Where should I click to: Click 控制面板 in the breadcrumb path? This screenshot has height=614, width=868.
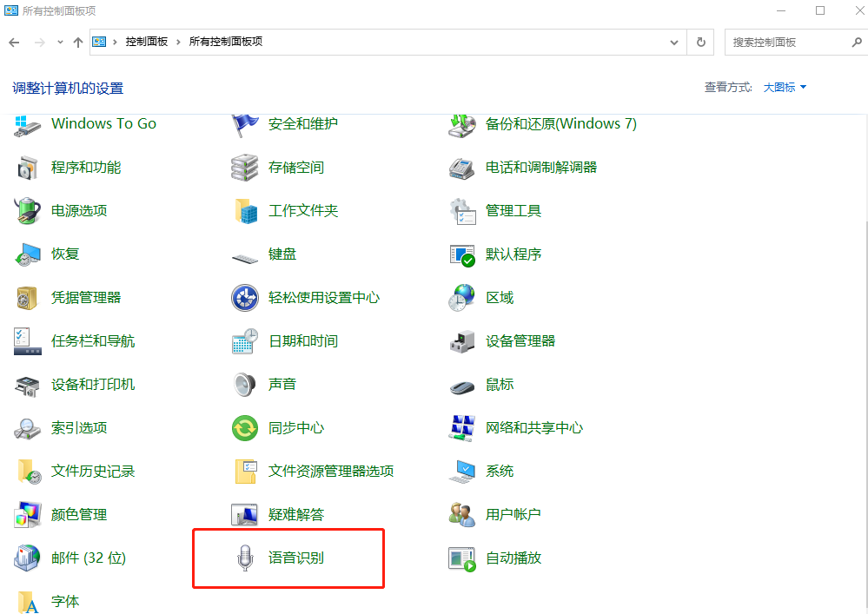146,42
